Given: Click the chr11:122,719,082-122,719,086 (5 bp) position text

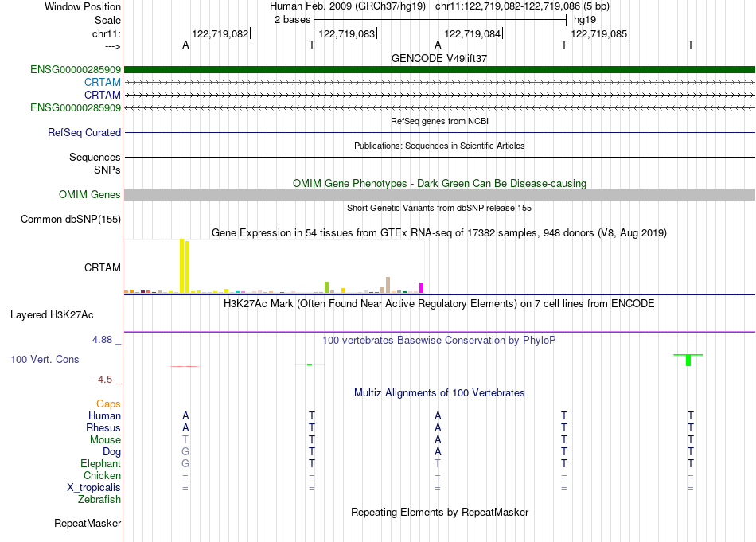Looking at the screenshot, I should pos(522,6).
